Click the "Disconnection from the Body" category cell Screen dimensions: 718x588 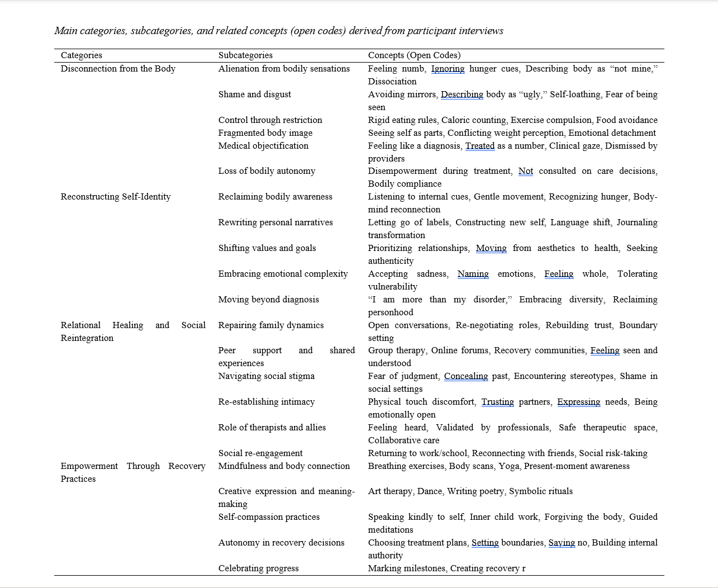pos(118,69)
